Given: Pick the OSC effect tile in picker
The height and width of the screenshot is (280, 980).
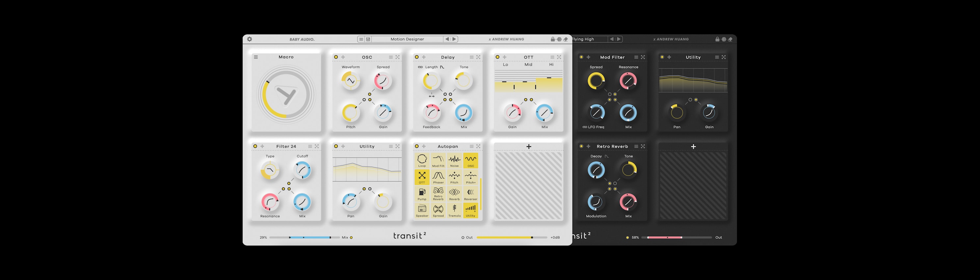Looking at the screenshot, I should (471, 161).
